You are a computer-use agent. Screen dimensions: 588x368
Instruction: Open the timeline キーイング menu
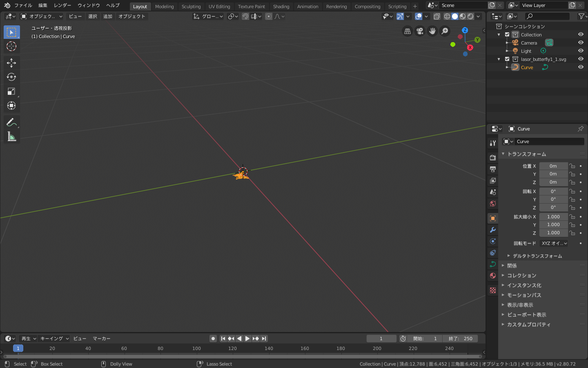[x=54, y=339]
